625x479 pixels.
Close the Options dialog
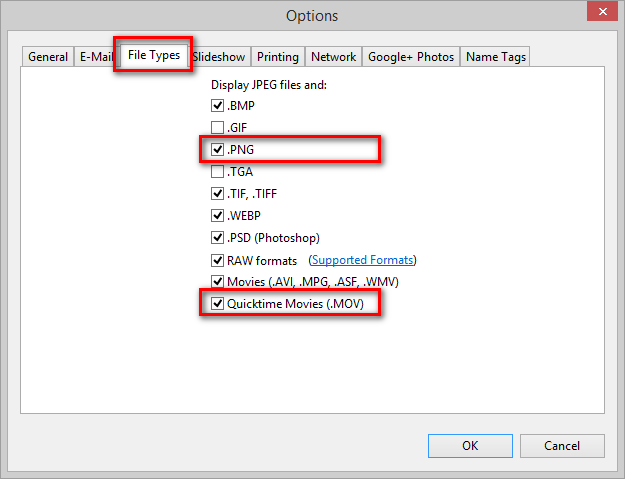pyautogui.click(x=603, y=12)
